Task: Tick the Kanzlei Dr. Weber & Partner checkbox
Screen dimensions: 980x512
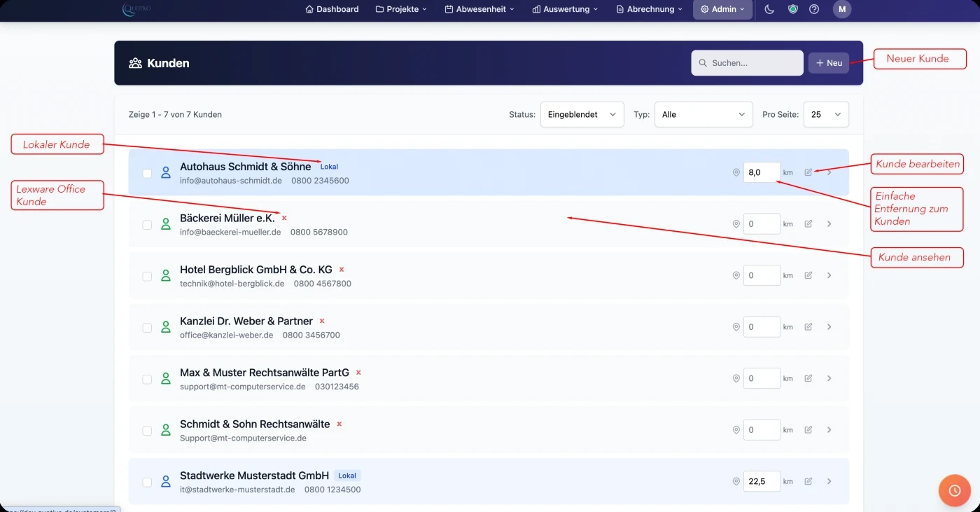Action: tap(147, 328)
